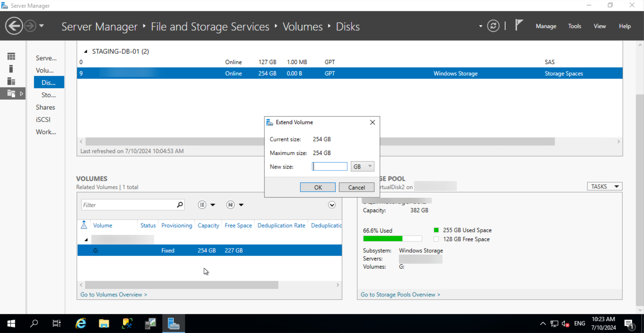Click the volumes list horizontal scrollbar
The image size is (644, 333).
tap(182, 285)
